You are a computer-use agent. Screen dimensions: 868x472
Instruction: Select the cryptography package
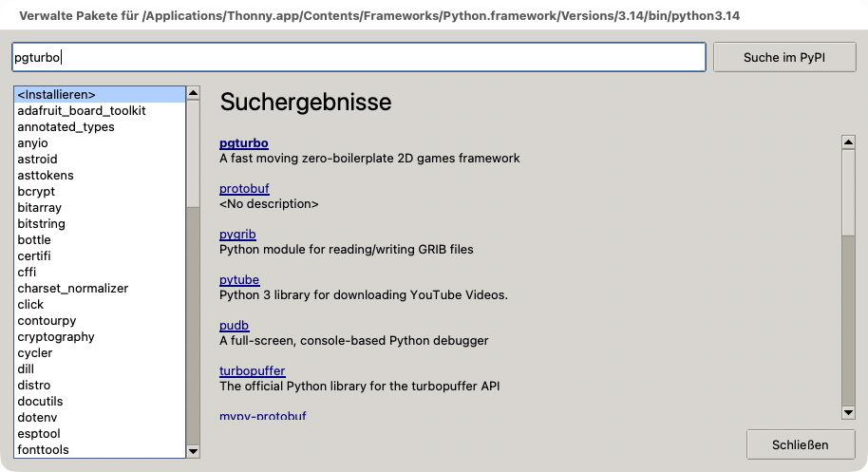[x=56, y=336]
